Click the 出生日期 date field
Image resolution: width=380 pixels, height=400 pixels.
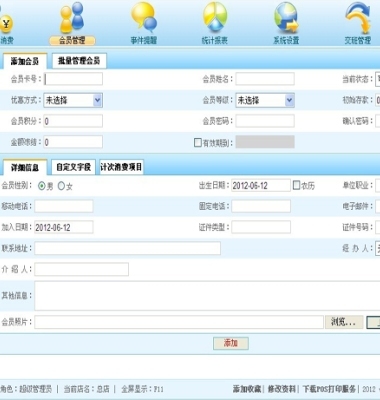coord(261,185)
